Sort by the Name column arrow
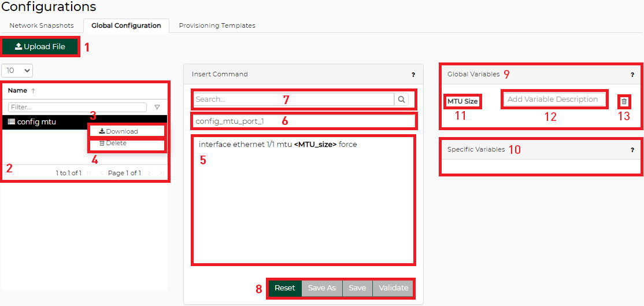644x306 pixels. pos(33,91)
